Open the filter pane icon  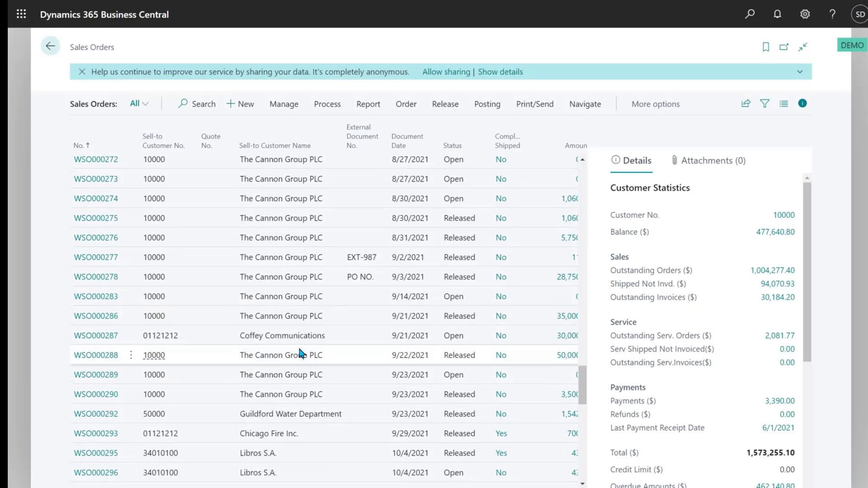(x=765, y=103)
